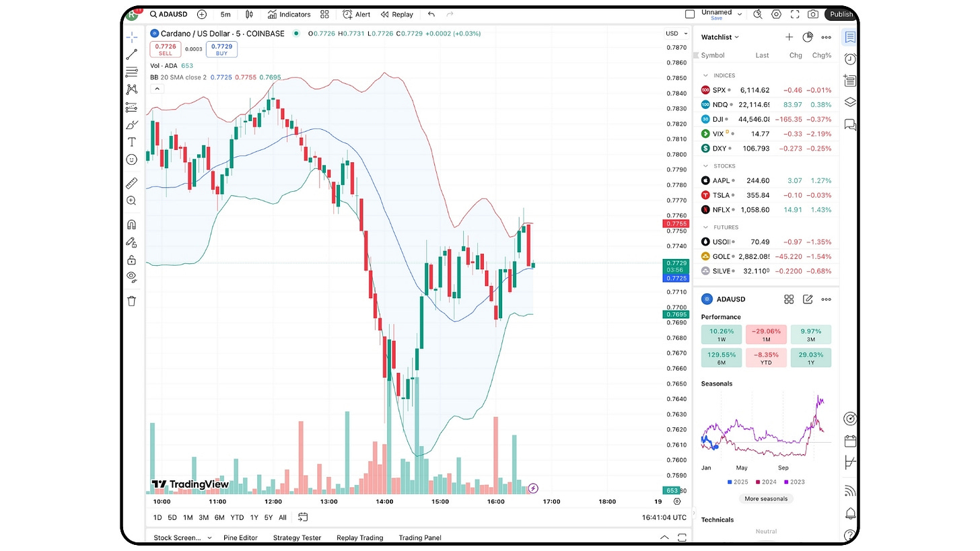Click the 0.7729 BUY button
Screen dimensions: 980x551
[222, 49]
